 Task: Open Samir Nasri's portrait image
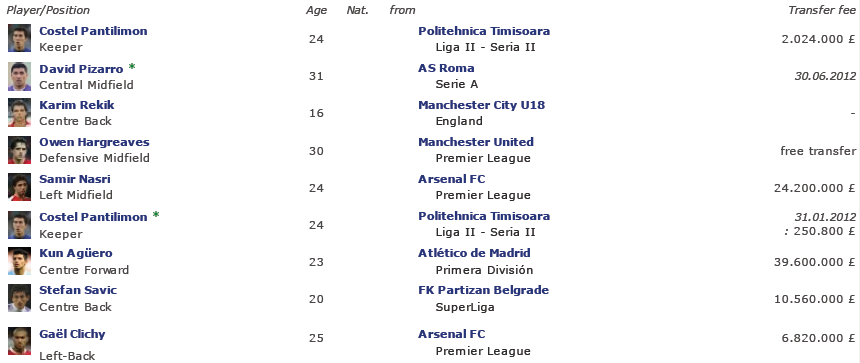(x=19, y=187)
